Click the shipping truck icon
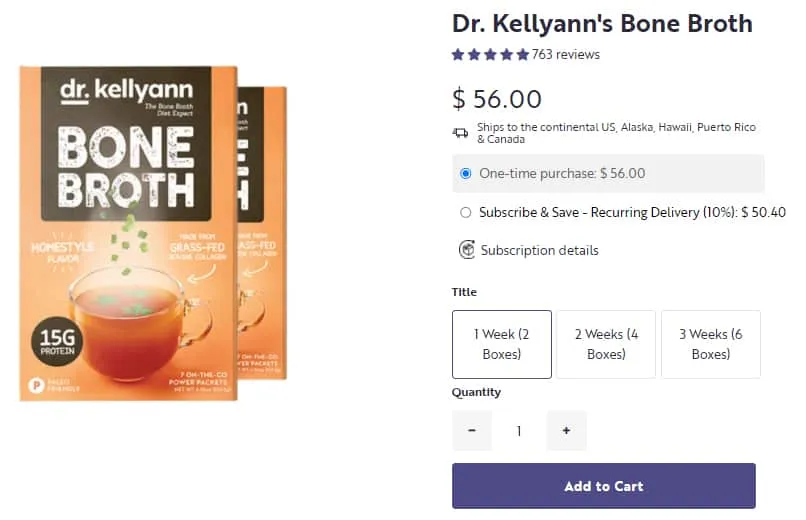Image resolution: width=806 pixels, height=520 pixels. click(x=460, y=133)
